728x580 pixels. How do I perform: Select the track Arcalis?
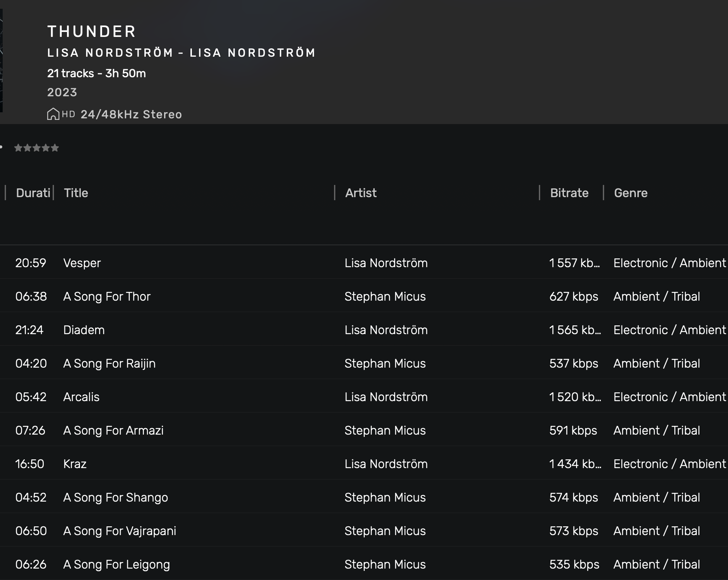click(x=81, y=397)
